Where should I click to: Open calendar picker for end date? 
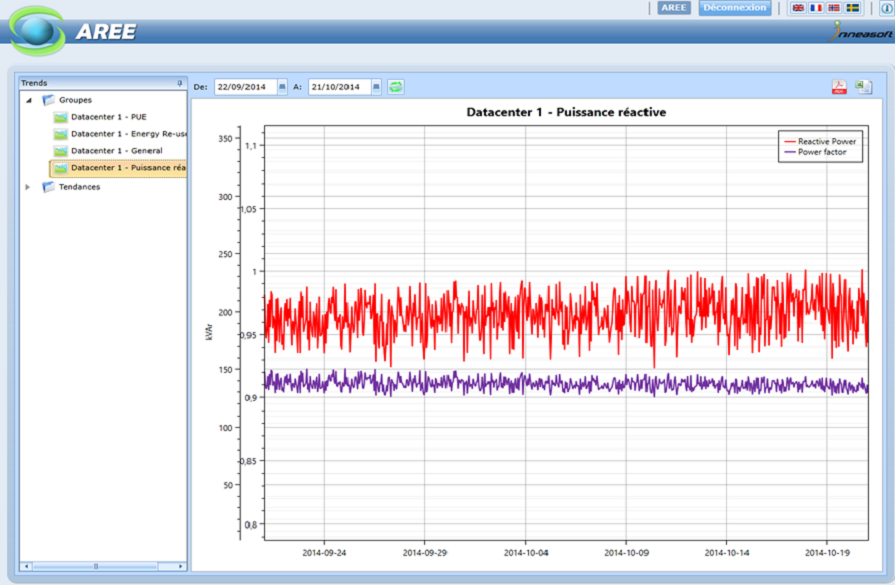376,87
